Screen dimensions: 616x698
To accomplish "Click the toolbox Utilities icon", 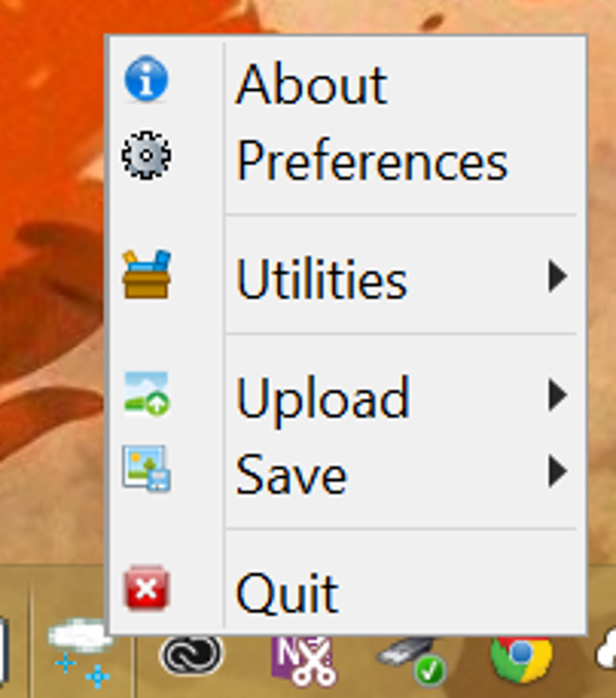I will click(146, 274).
